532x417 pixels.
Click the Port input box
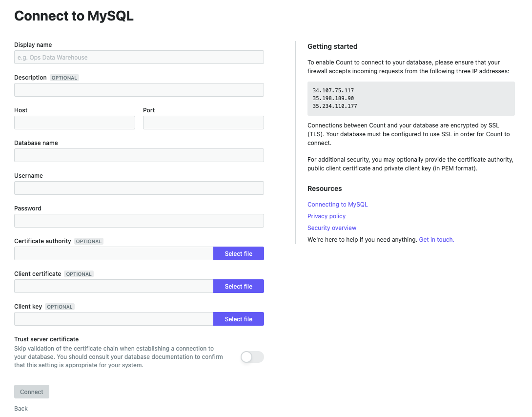pos(204,123)
